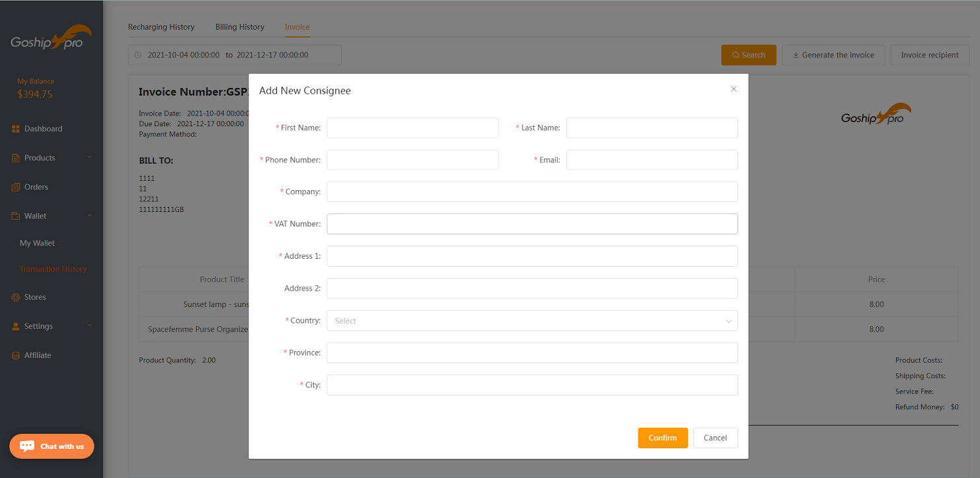Expand the Settings submenu chevron
The width and height of the screenshot is (980, 478).
coord(90,325)
